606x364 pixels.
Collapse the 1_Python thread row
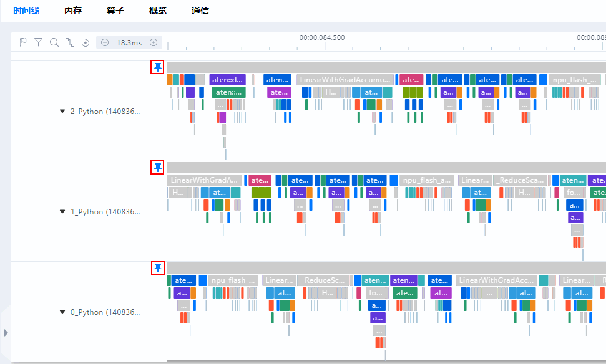pos(62,211)
